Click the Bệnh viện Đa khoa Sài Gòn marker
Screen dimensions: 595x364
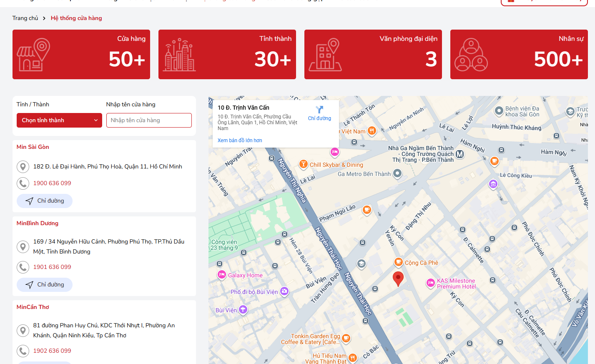click(499, 111)
